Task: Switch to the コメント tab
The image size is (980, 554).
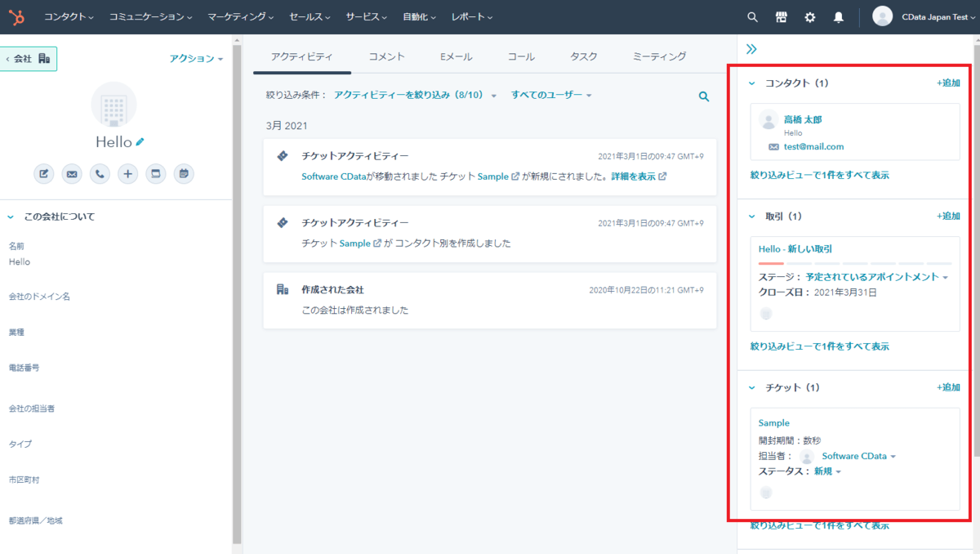Action: coord(386,56)
